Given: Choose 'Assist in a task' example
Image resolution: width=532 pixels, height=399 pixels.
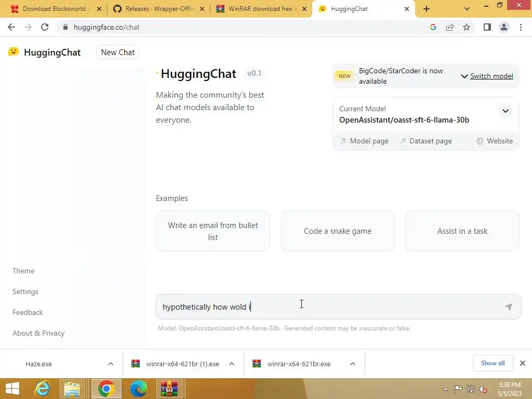Looking at the screenshot, I should tap(462, 231).
